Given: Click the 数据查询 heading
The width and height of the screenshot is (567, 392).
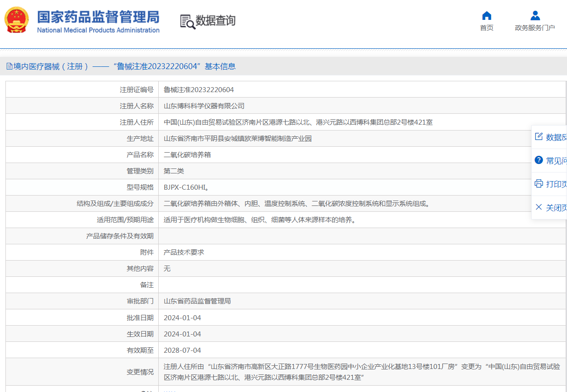Looking at the screenshot, I should pyautogui.click(x=216, y=21).
